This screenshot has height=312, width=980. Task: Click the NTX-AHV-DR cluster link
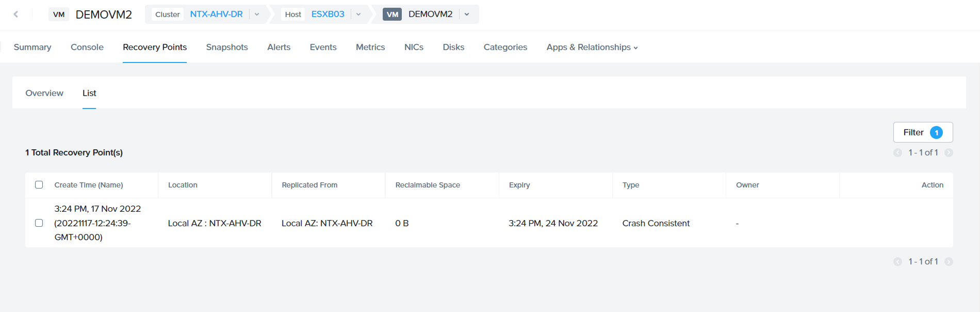click(216, 14)
